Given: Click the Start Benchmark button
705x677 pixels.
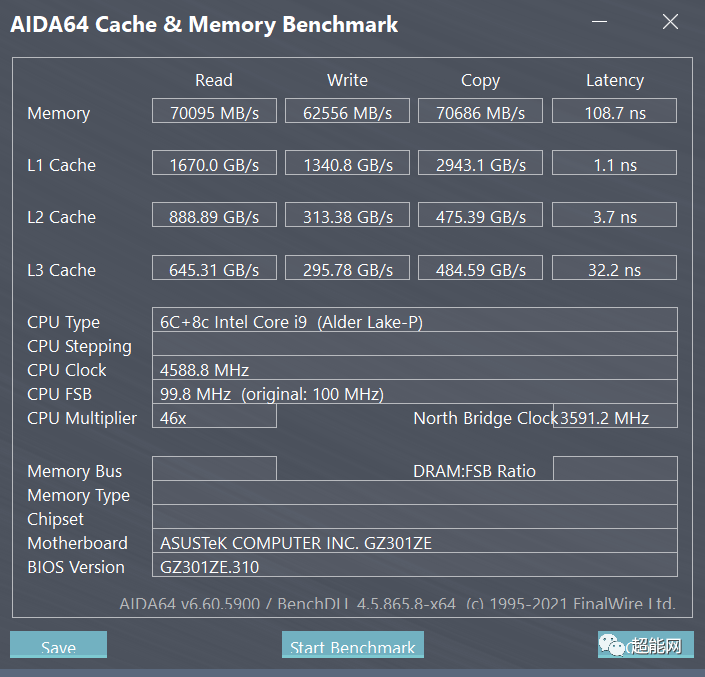Looking at the screenshot, I should click(352, 646).
